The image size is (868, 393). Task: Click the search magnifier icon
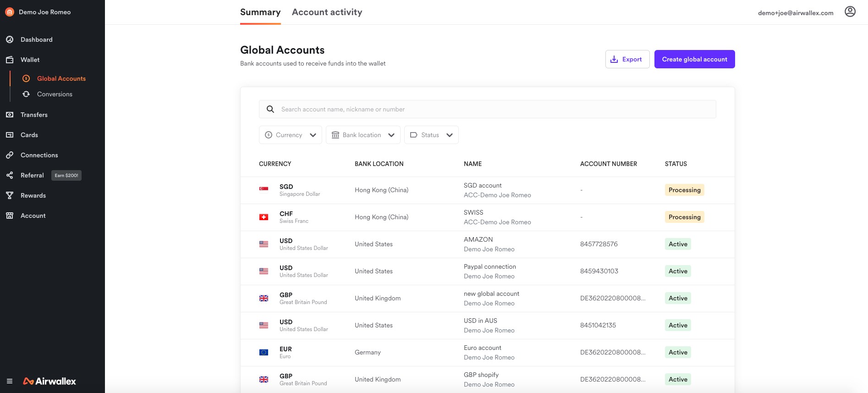click(x=270, y=109)
